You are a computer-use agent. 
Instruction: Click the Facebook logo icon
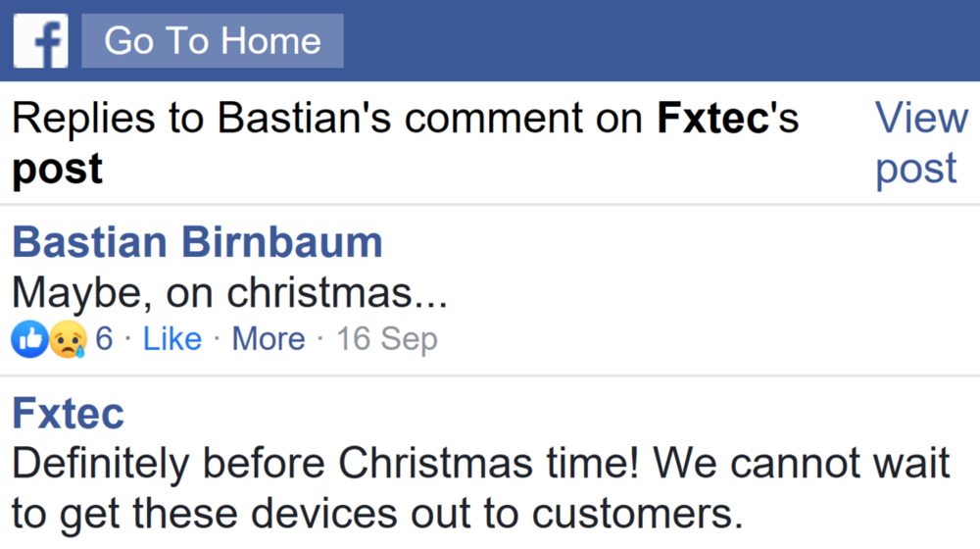point(41,41)
